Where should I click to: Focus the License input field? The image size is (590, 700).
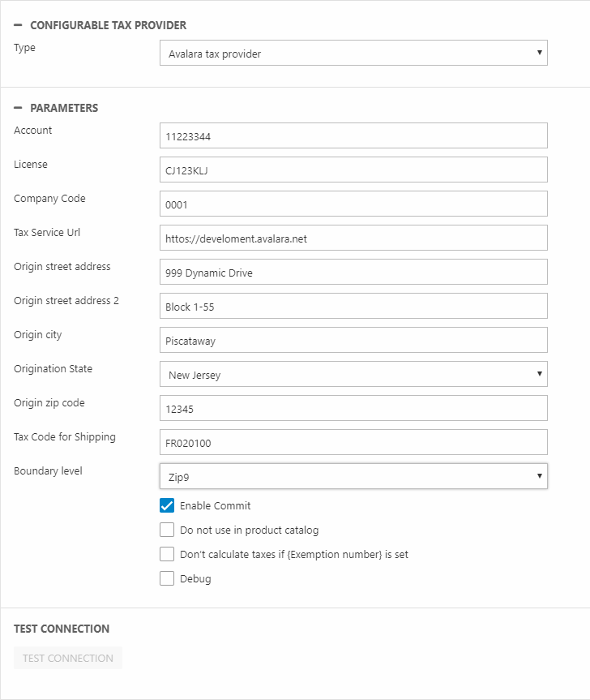point(353,170)
